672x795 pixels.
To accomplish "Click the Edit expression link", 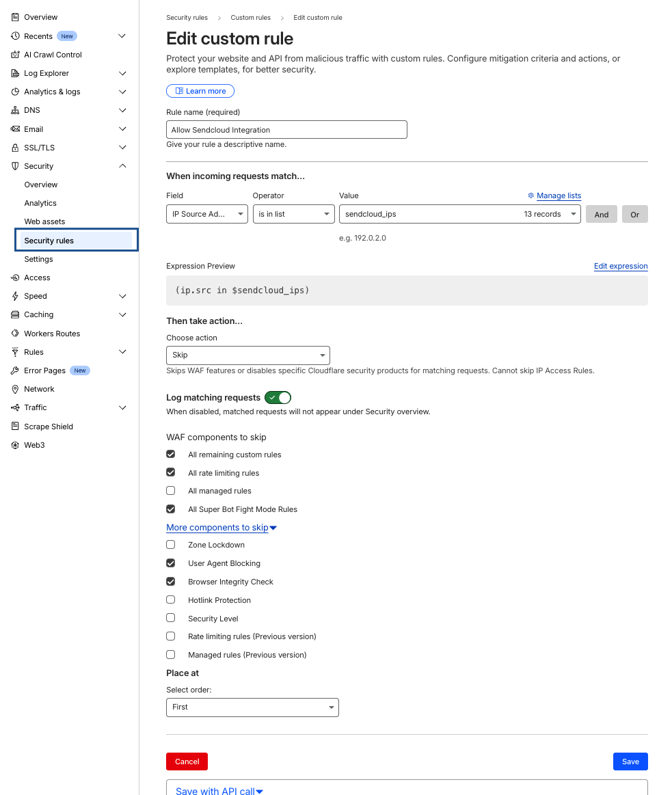I will click(x=621, y=266).
